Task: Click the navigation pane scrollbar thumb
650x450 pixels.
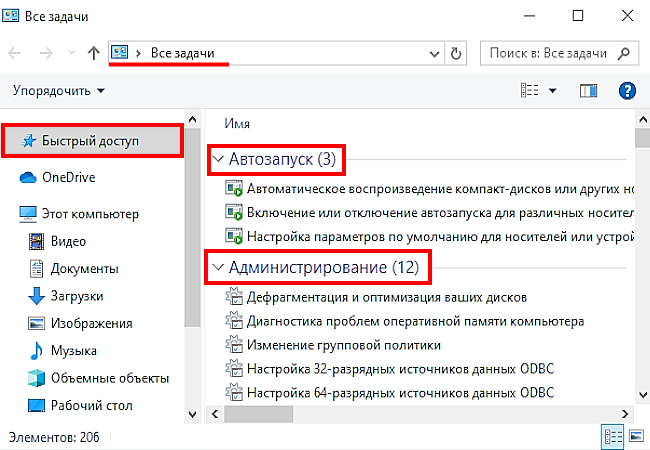Action: [x=192, y=227]
